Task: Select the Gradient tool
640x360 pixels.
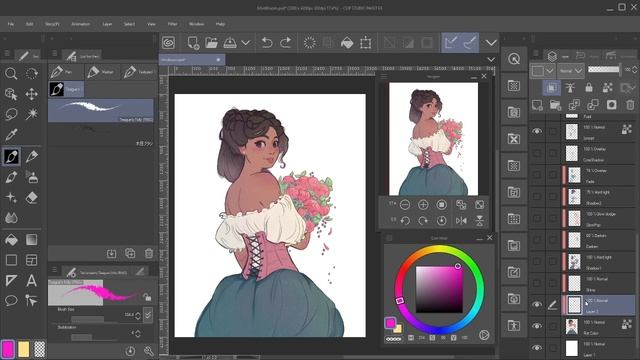Action: 31,240
